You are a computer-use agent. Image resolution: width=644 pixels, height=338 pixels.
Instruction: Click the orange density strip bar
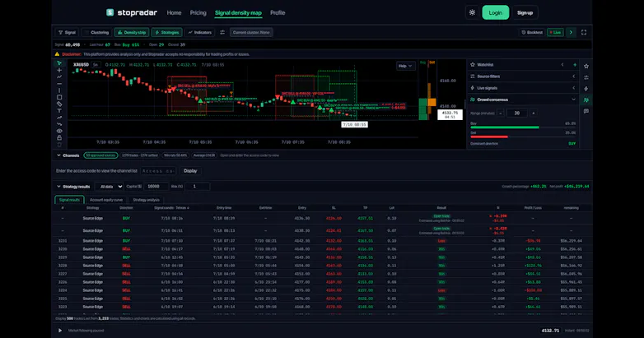pyautogui.click(x=432, y=102)
